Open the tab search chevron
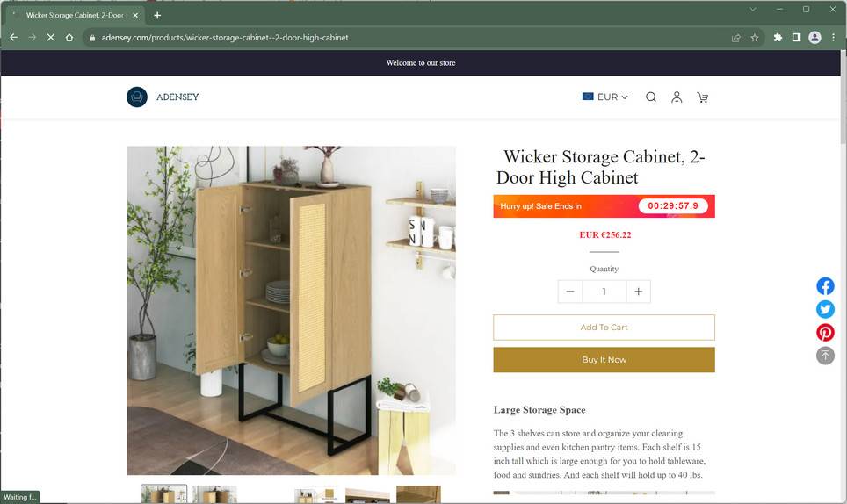 752,9
